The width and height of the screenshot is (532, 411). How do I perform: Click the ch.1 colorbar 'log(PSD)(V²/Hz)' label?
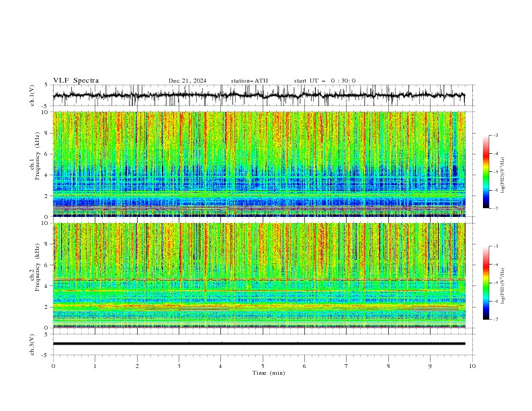point(502,175)
